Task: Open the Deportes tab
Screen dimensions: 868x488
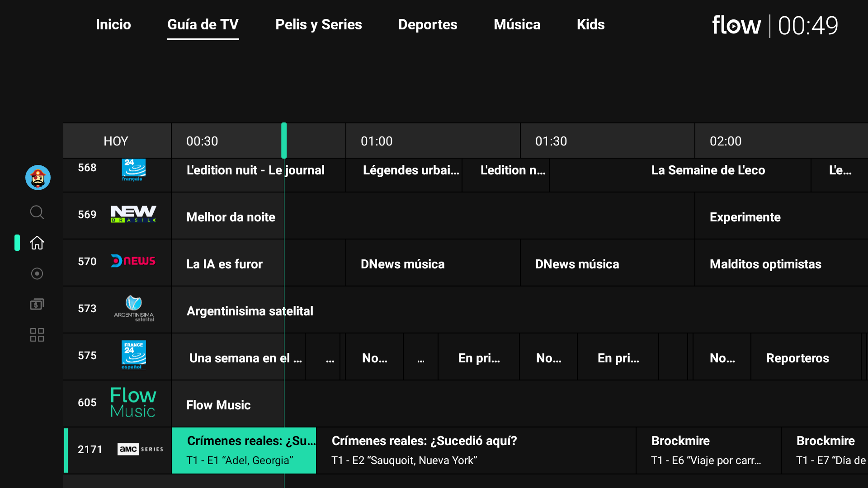Action: click(x=428, y=24)
